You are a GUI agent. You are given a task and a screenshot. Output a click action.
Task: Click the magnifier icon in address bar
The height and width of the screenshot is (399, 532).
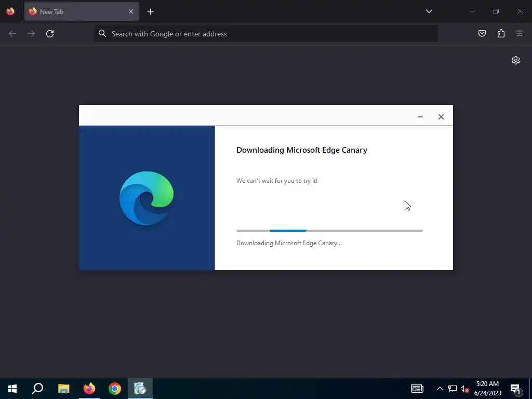coord(102,33)
